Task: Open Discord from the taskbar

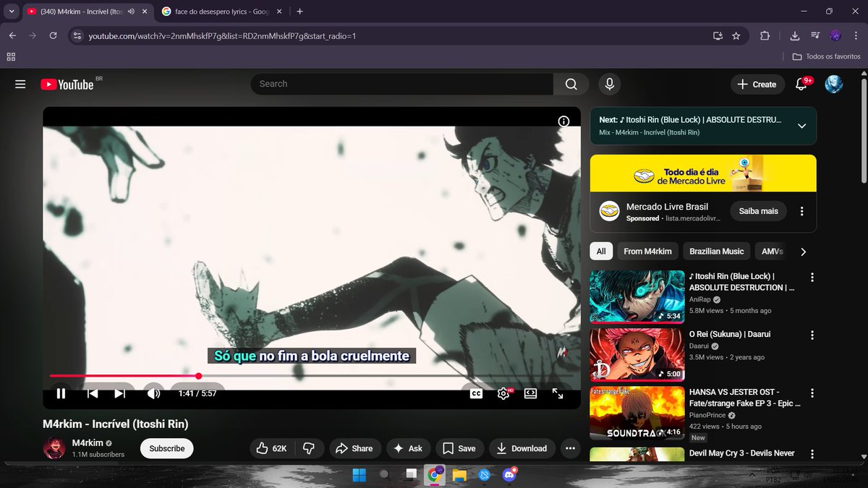Action: 511,475
